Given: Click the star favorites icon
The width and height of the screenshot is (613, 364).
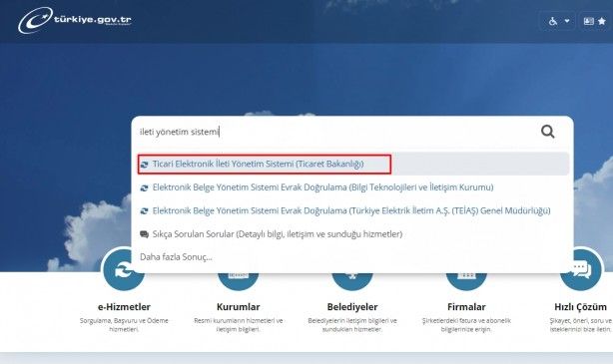Looking at the screenshot, I should coord(602,21).
